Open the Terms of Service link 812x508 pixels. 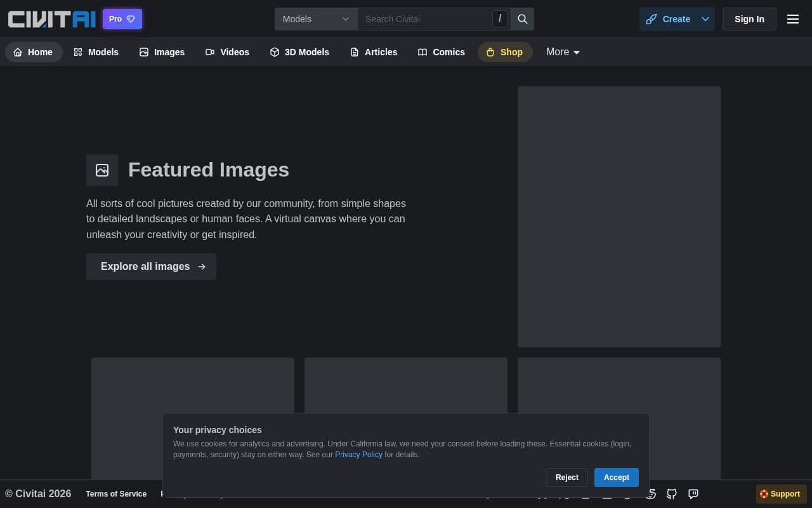(116, 494)
